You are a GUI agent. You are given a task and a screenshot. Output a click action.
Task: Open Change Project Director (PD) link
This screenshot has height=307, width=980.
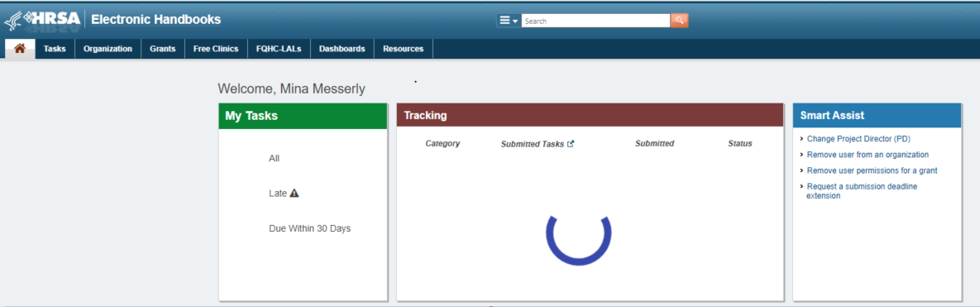[x=854, y=139]
